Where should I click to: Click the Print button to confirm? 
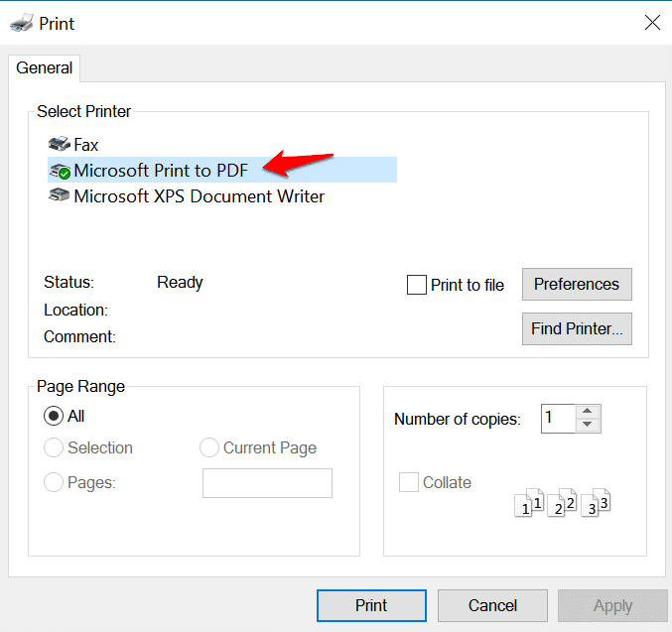[371, 605]
